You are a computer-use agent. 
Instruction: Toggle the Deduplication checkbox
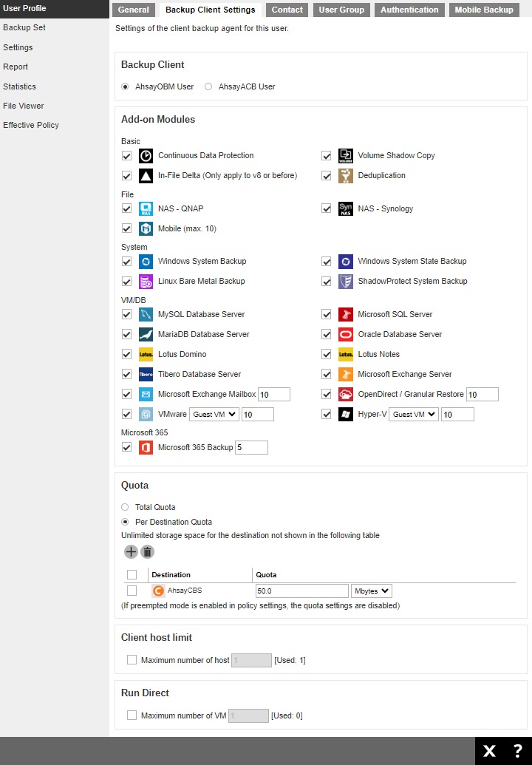[327, 176]
